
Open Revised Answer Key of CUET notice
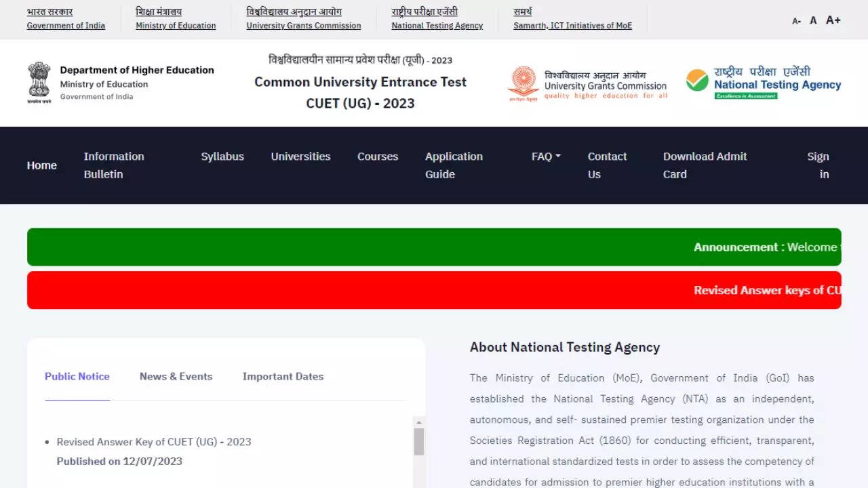pos(154,442)
